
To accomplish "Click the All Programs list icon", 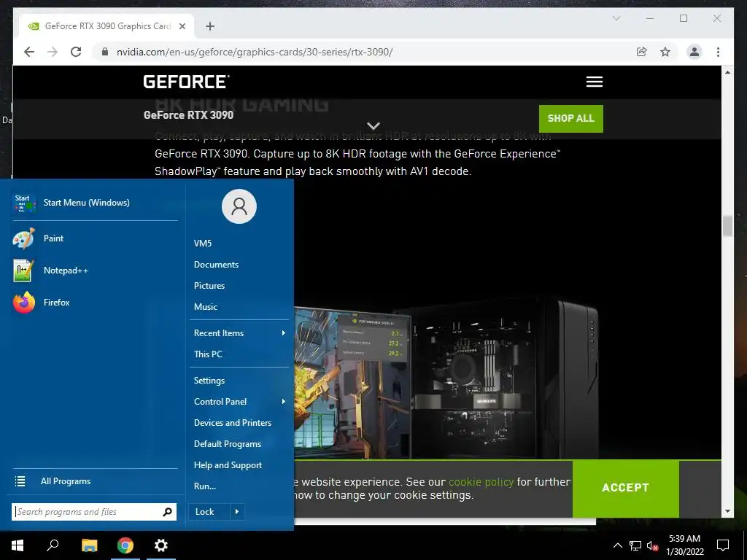I will point(20,481).
